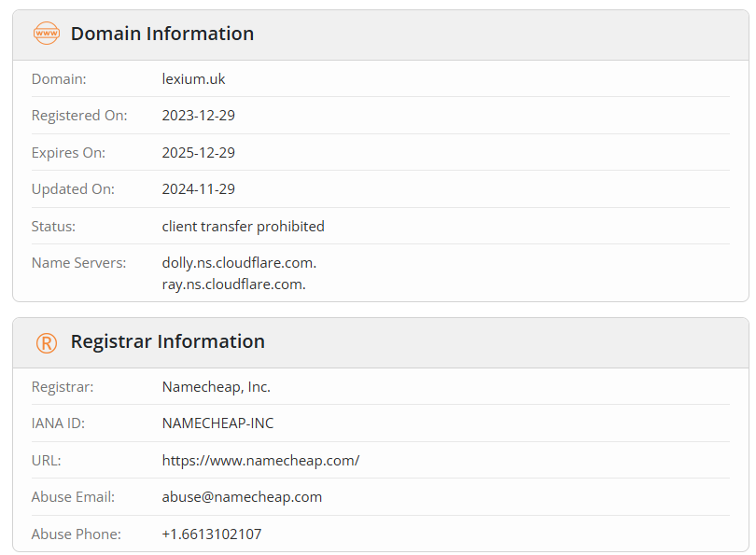Click the NAMECHEAP-INC IANA ID value

pos(218,423)
